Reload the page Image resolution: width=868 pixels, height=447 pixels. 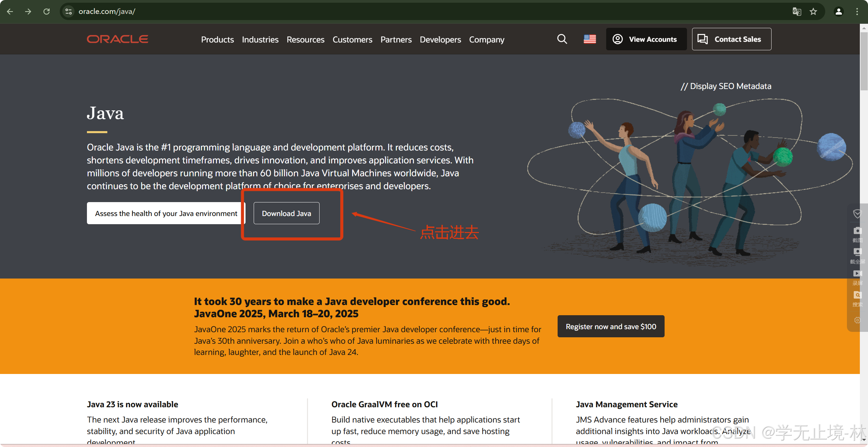click(x=47, y=12)
